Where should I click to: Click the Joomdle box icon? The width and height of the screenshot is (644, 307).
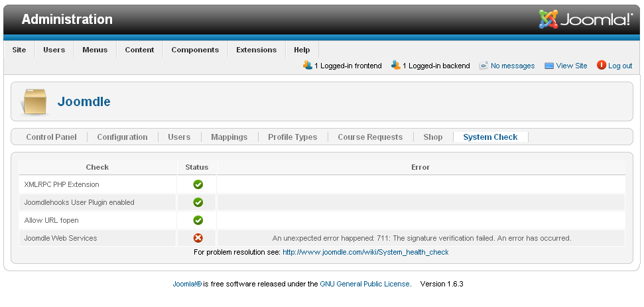tap(34, 101)
